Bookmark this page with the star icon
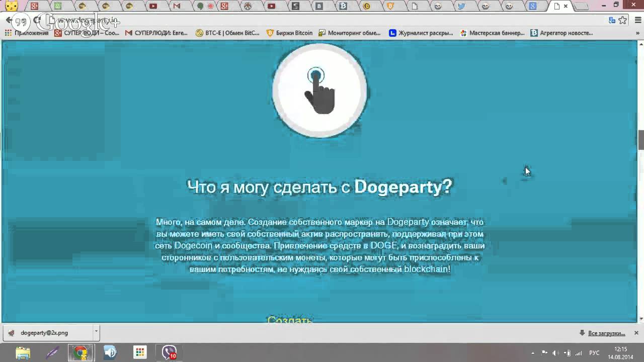644x362 pixels. 623,21
